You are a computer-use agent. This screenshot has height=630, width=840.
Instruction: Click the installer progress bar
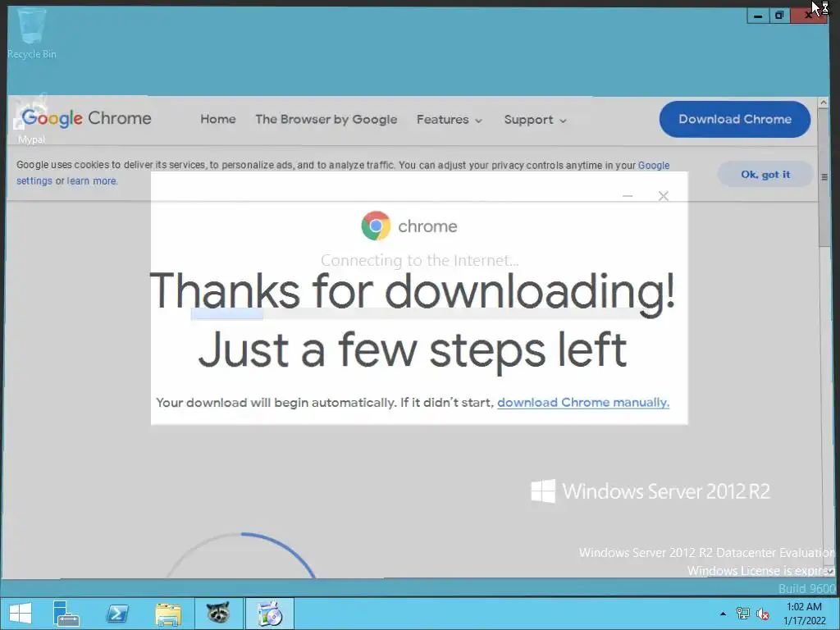click(418, 314)
